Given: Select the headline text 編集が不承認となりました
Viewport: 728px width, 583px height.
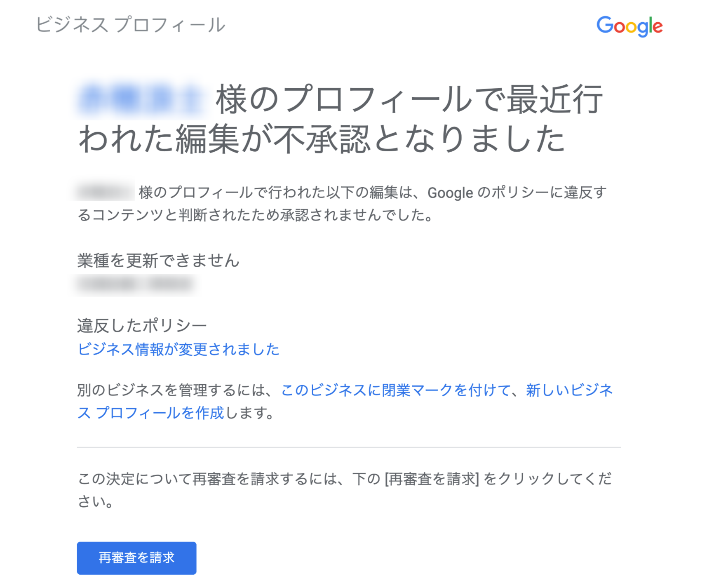Looking at the screenshot, I should click(371, 139).
